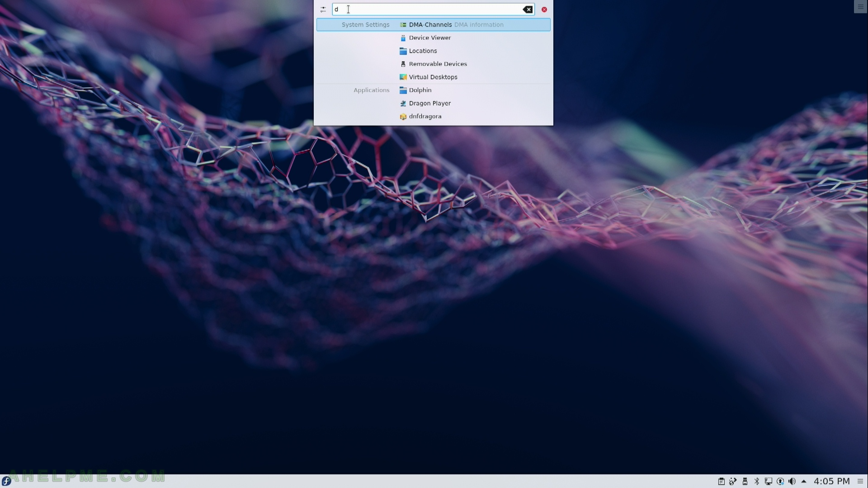The image size is (868, 488).
Task: Click the Dolphin folder icon
Action: [403, 90]
